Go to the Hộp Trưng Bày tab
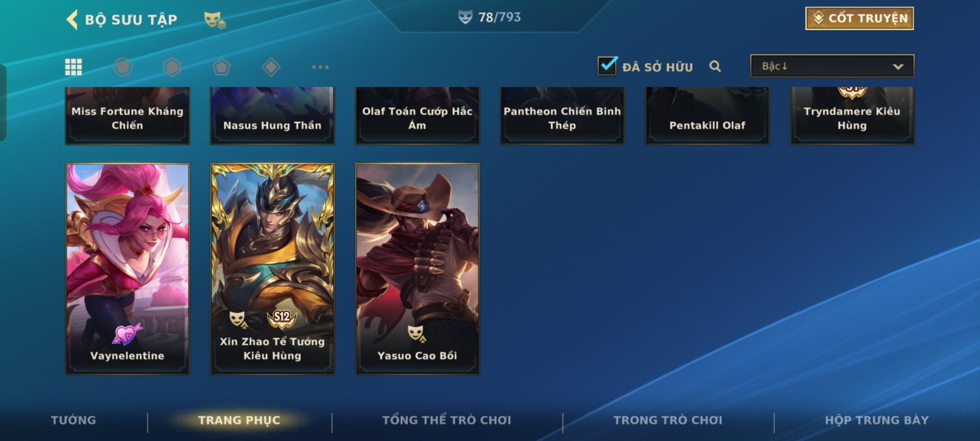This screenshot has width=980, height=441. point(877,420)
